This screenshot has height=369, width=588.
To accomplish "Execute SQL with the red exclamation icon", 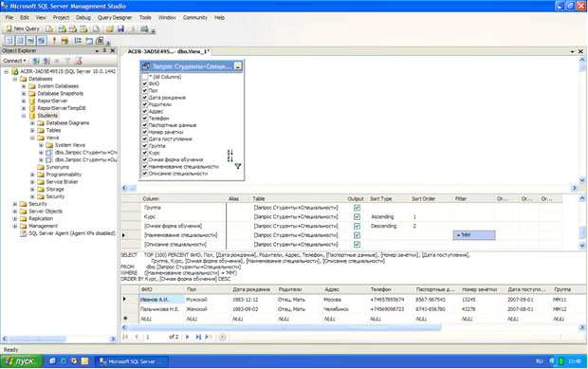I will click(54, 40).
